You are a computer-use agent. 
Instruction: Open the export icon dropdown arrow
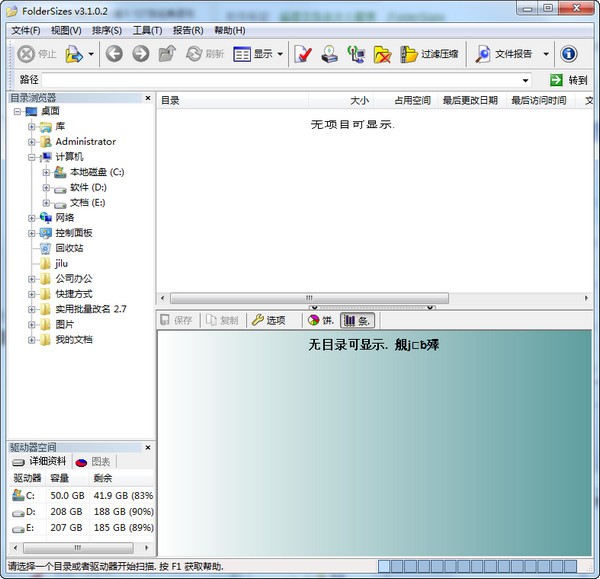91,54
